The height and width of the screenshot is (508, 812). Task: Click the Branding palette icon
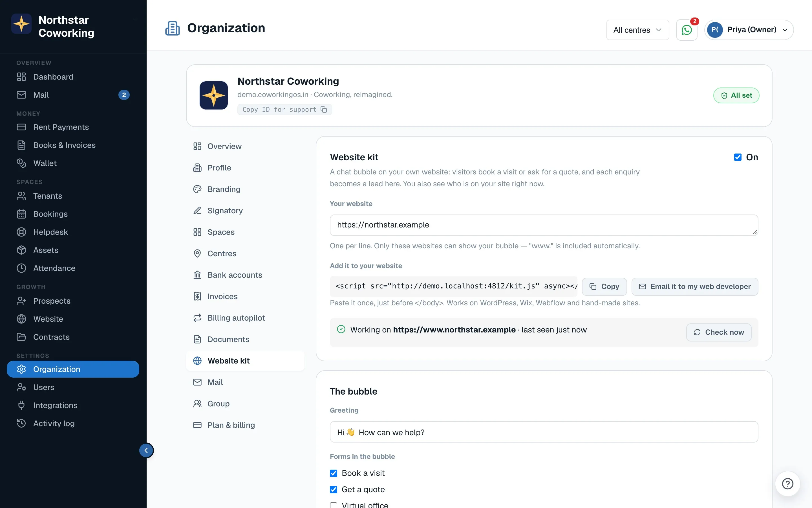click(197, 189)
